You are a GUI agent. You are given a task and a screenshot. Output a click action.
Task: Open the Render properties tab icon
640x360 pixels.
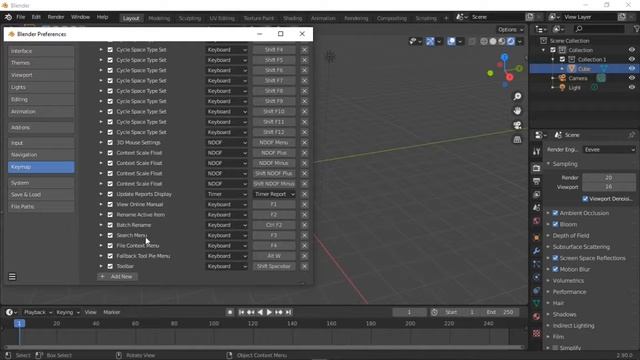[x=536, y=168]
